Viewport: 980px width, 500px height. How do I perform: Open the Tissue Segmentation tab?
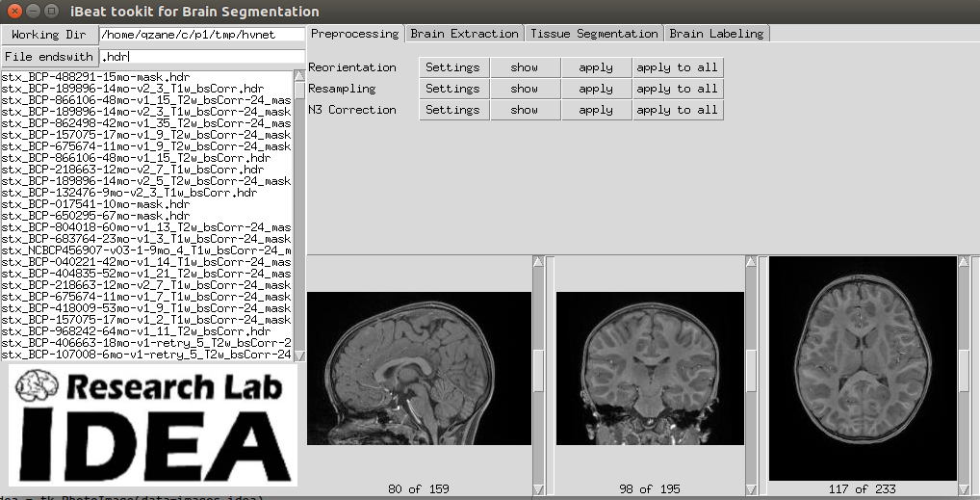(594, 33)
